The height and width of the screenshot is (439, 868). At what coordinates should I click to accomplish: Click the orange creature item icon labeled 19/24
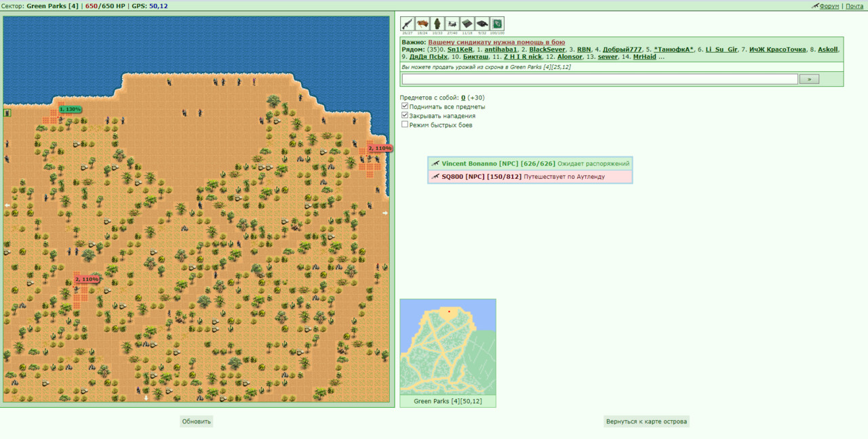(422, 24)
